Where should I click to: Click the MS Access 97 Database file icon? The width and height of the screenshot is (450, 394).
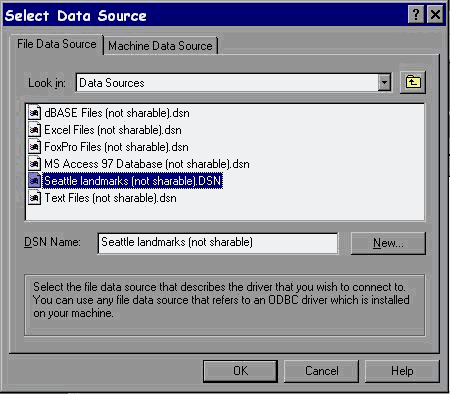[34, 164]
